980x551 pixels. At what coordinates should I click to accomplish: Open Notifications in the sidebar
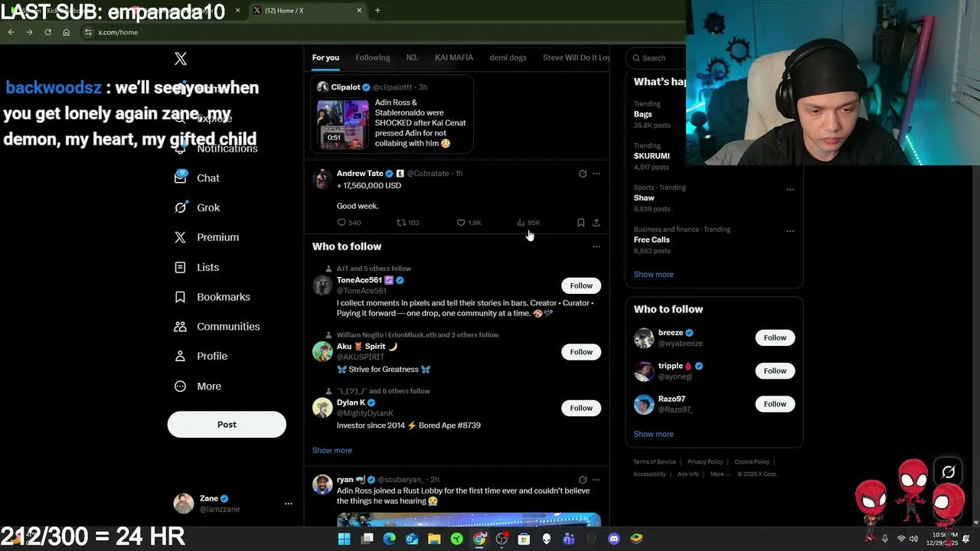coord(216,148)
